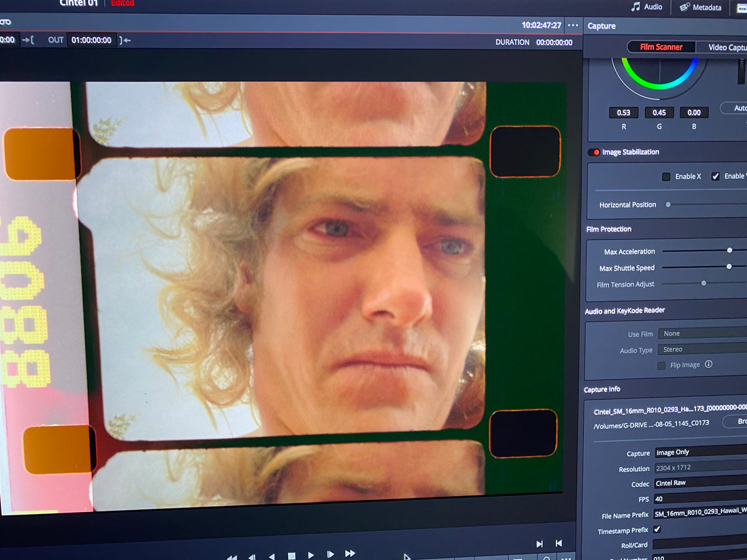
Task: Click the R value field showing 0.53
Action: point(623,113)
